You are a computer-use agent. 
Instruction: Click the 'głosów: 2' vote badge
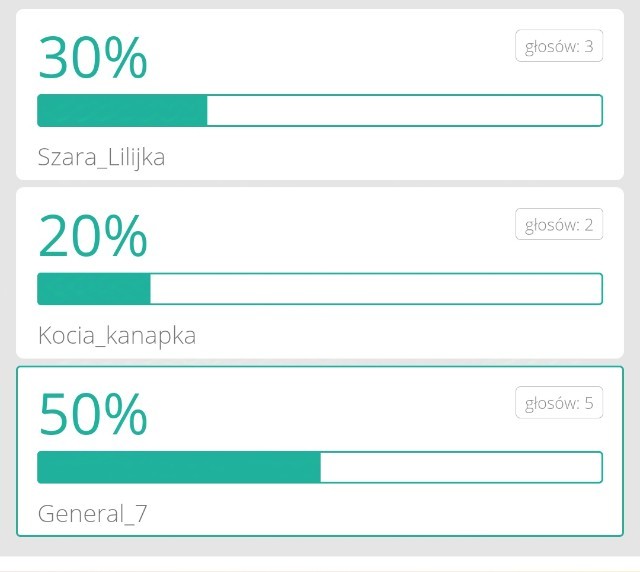click(559, 225)
